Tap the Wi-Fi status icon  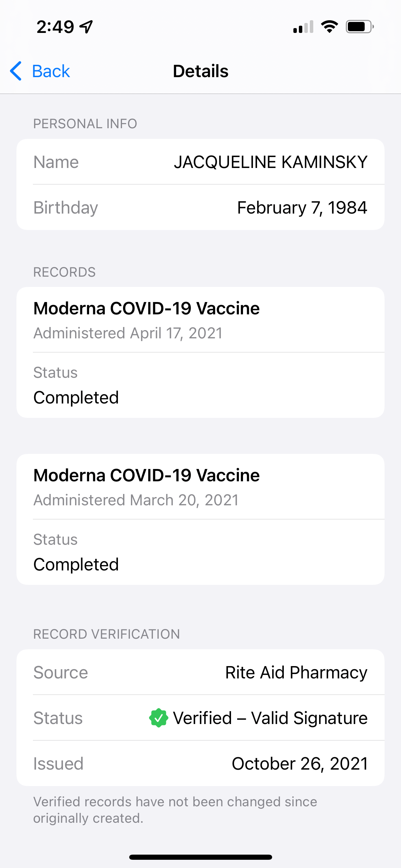point(329,27)
